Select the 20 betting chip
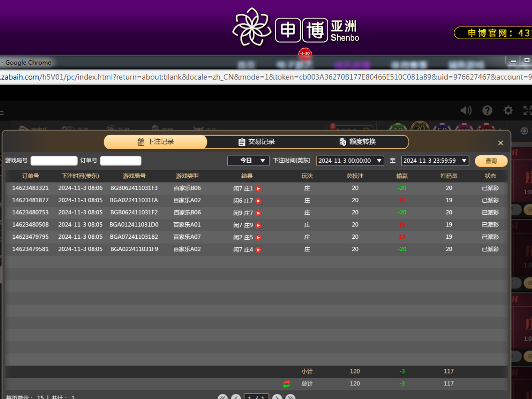This screenshot has width=532, height=399. point(420,128)
